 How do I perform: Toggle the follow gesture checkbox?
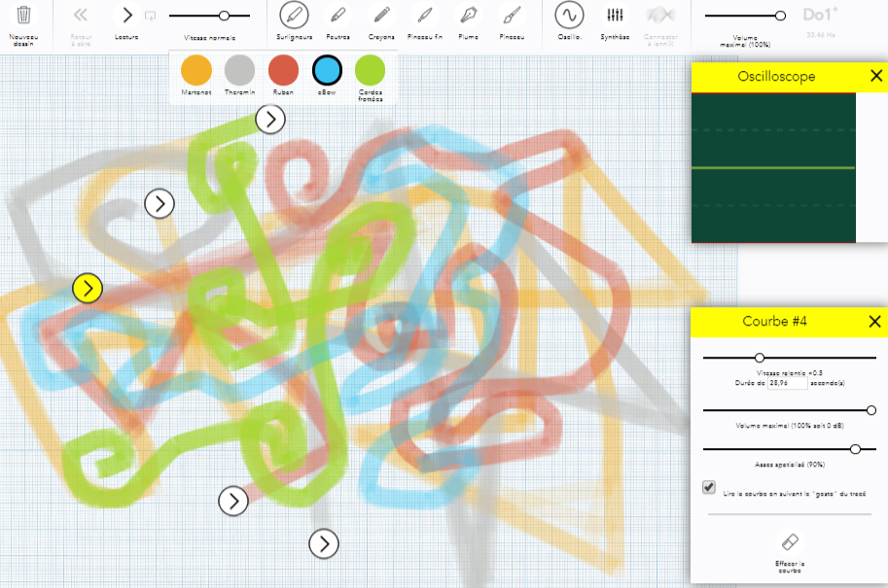[709, 488]
